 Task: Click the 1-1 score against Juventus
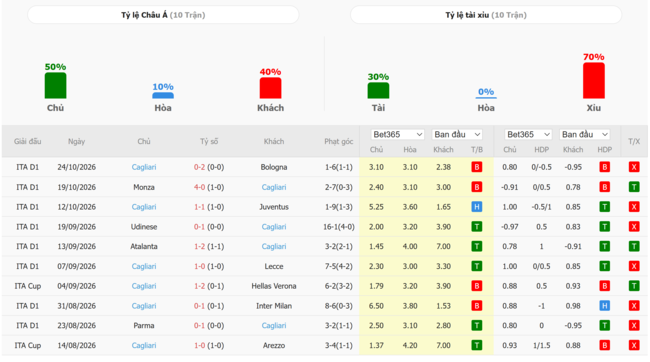(199, 207)
